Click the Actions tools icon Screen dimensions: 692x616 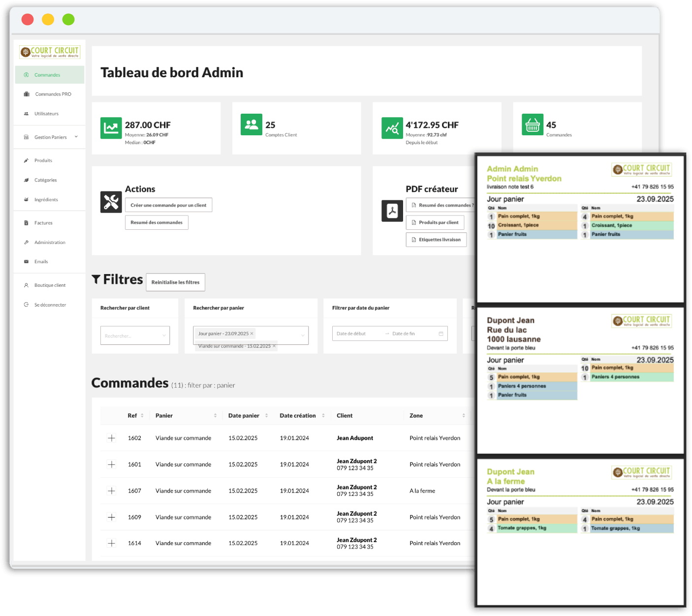(x=111, y=202)
